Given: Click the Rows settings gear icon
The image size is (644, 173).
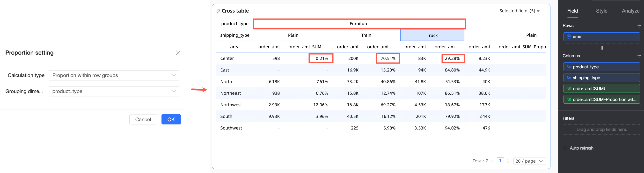Looking at the screenshot, I should [639, 26].
